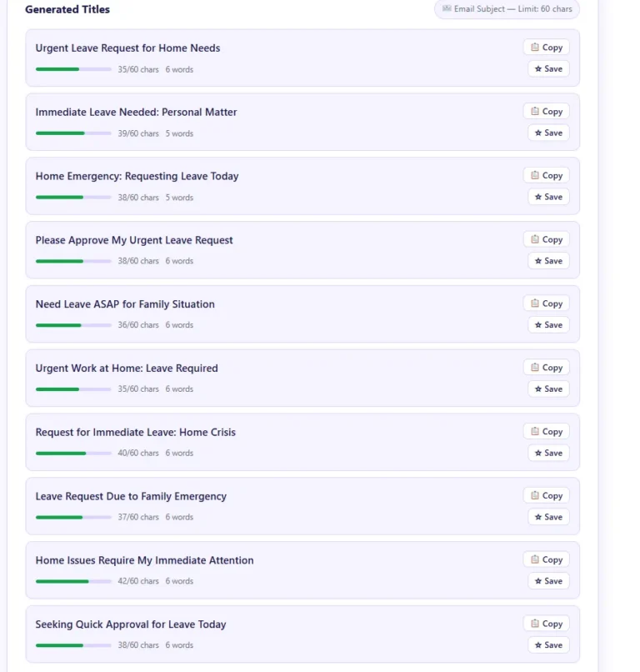
Task: Click star icon for 'Need Leave ASAP for Family Situation'
Action: tap(538, 325)
